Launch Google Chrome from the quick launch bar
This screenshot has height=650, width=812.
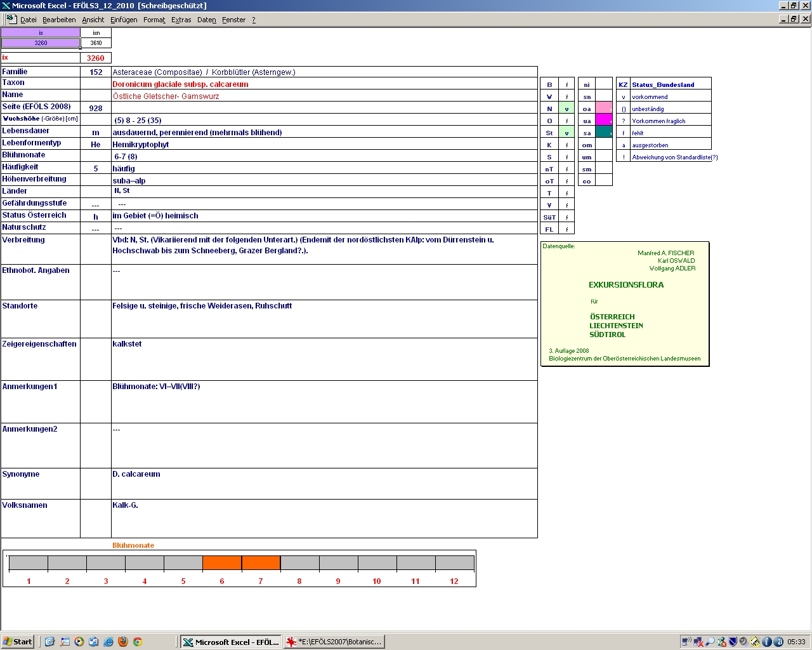138,642
